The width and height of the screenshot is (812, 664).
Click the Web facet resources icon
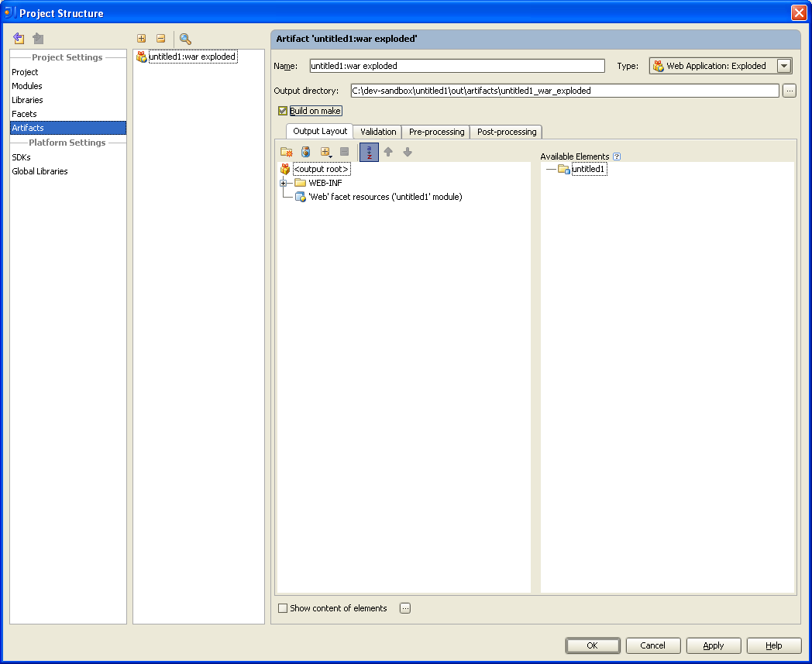click(x=301, y=197)
